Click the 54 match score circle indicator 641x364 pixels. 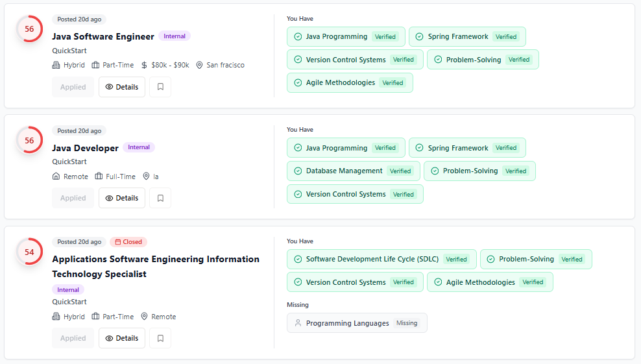point(29,252)
